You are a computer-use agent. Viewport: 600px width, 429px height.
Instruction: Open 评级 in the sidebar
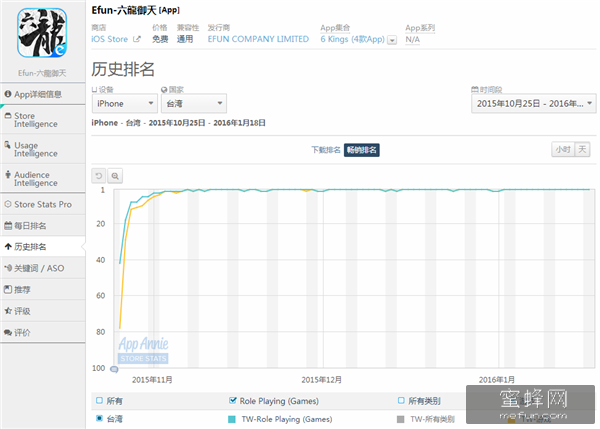[42, 311]
